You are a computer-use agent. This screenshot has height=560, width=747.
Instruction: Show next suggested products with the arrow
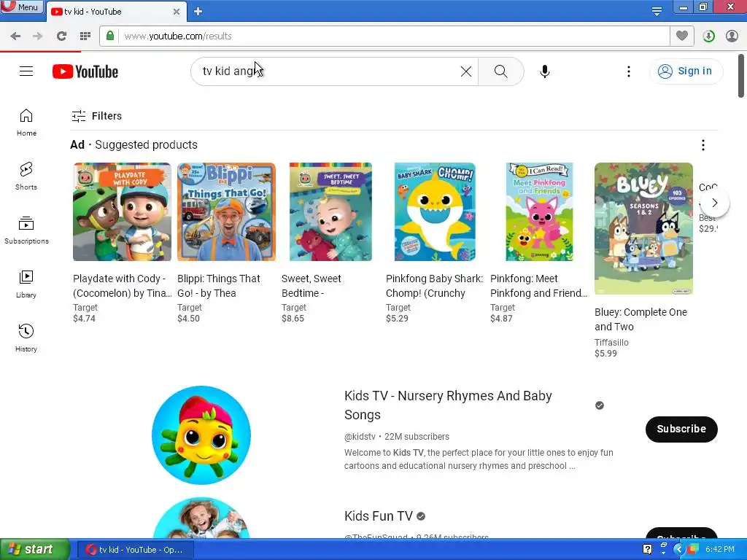coord(714,203)
